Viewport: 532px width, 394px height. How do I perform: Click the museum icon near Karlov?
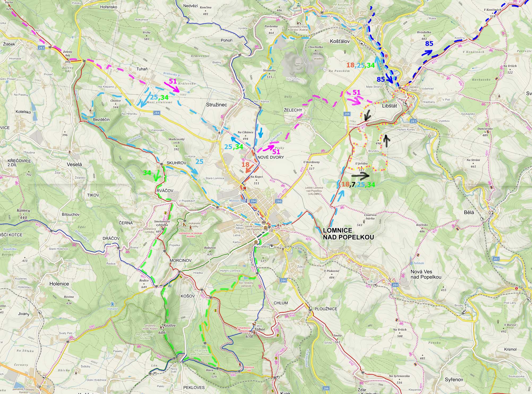tap(256, 242)
